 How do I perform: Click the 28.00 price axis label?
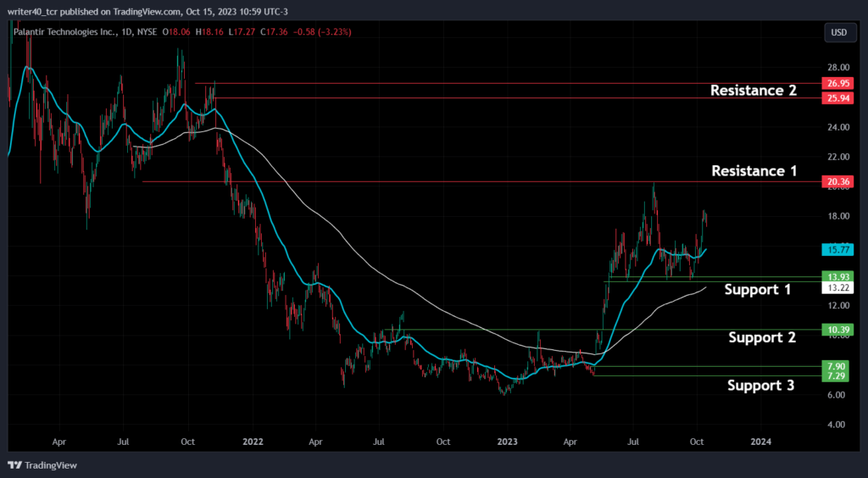(x=837, y=68)
